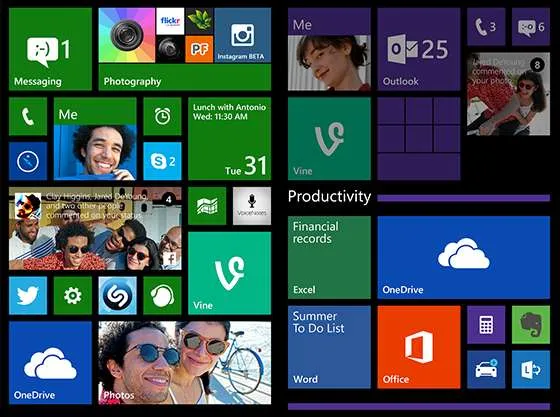Open the Skype tile
This screenshot has height=417, width=560.
[x=162, y=161]
